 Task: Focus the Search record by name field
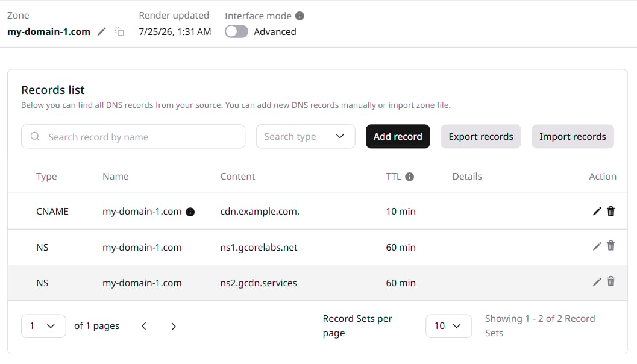(133, 136)
